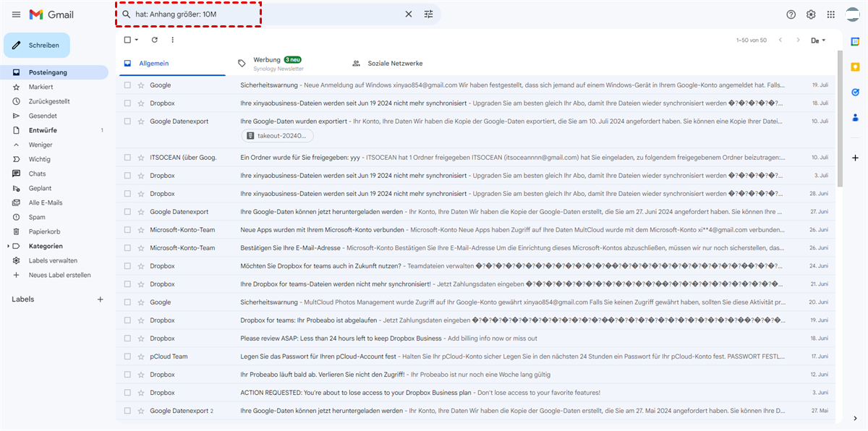The image size is (868, 431).
Task: Click the search input field
Action: (x=267, y=14)
